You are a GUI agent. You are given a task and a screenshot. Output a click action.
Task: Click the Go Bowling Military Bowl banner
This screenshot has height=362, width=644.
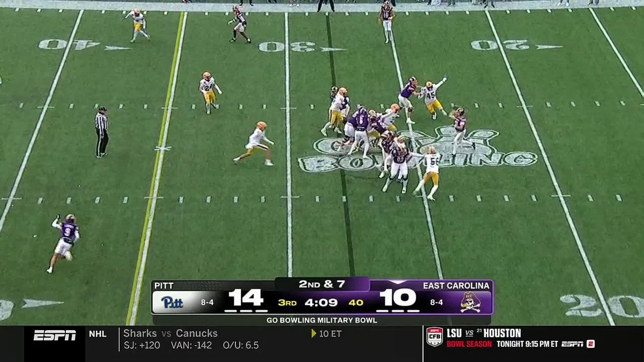(x=322, y=320)
